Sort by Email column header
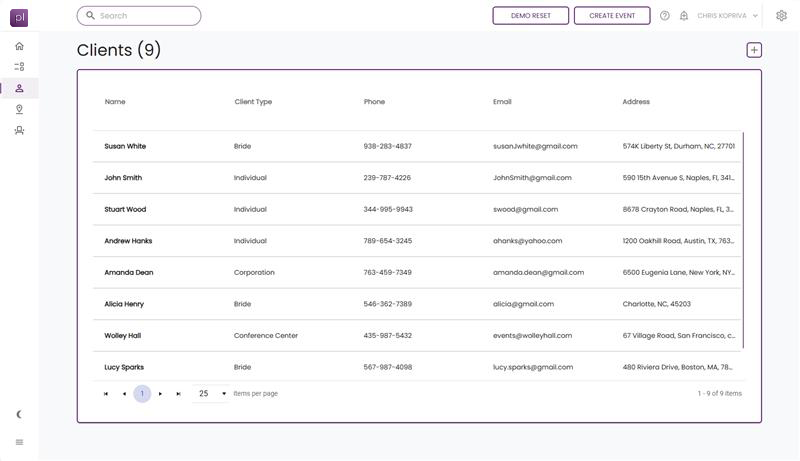Screen dimensions: 800x461 coord(502,101)
